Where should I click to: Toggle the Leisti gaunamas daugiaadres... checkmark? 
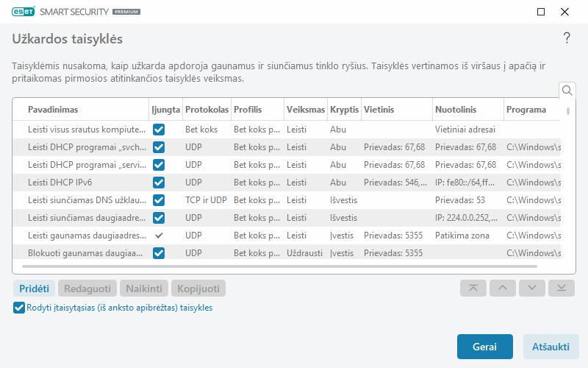(159, 236)
